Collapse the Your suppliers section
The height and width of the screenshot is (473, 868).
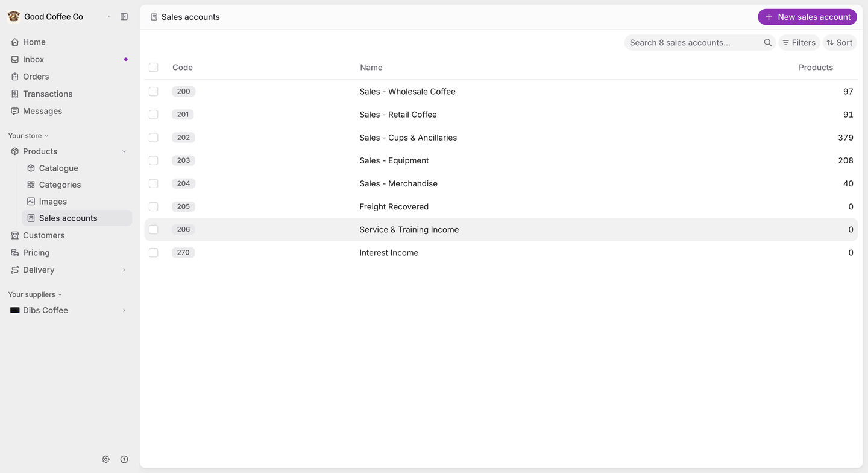coord(35,294)
